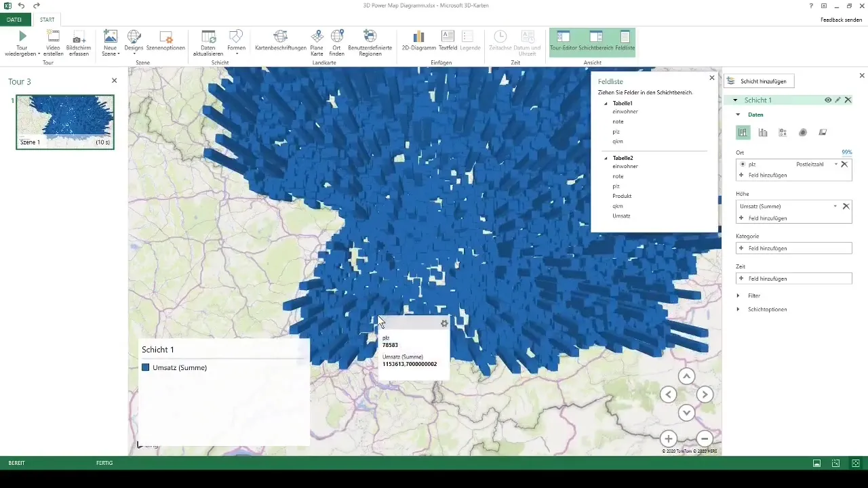Toggle the Legende button
The width and height of the screenshot is (868, 488).
[x=470, y=41]
